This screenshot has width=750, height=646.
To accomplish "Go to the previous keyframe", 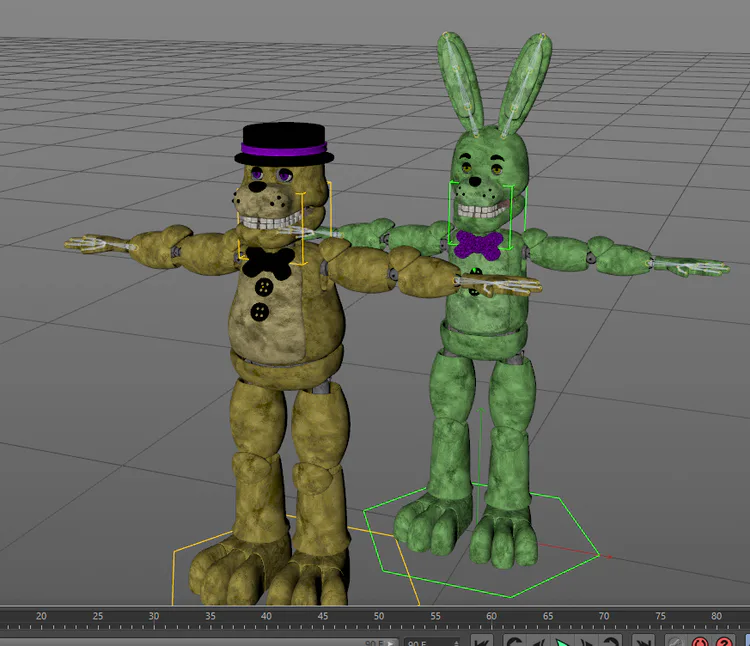I will tap(515, 641).
